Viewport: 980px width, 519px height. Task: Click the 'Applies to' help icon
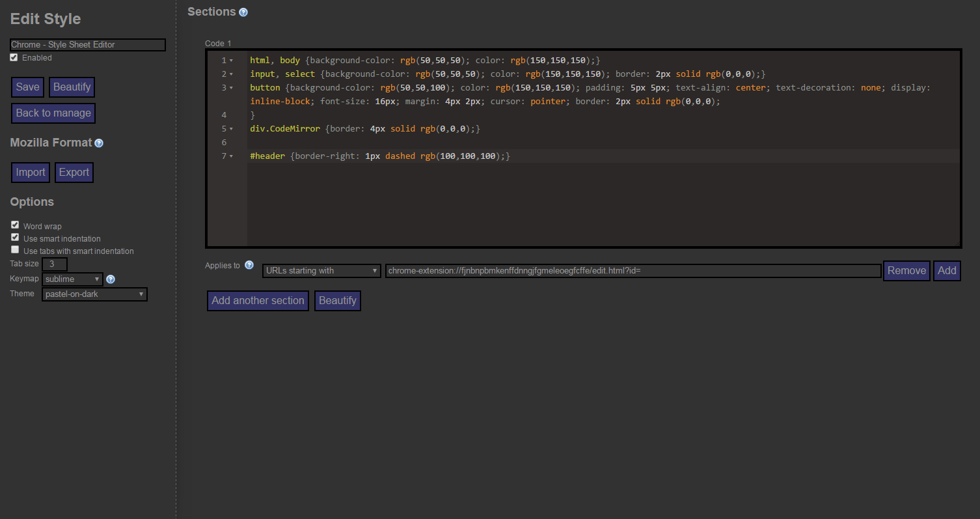[249, 265]
